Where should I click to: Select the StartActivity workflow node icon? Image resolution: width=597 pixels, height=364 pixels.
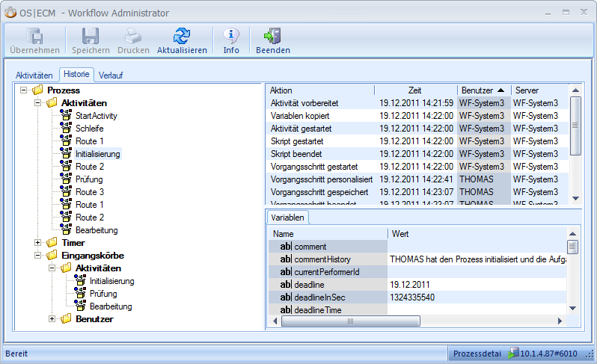(66, 116)
